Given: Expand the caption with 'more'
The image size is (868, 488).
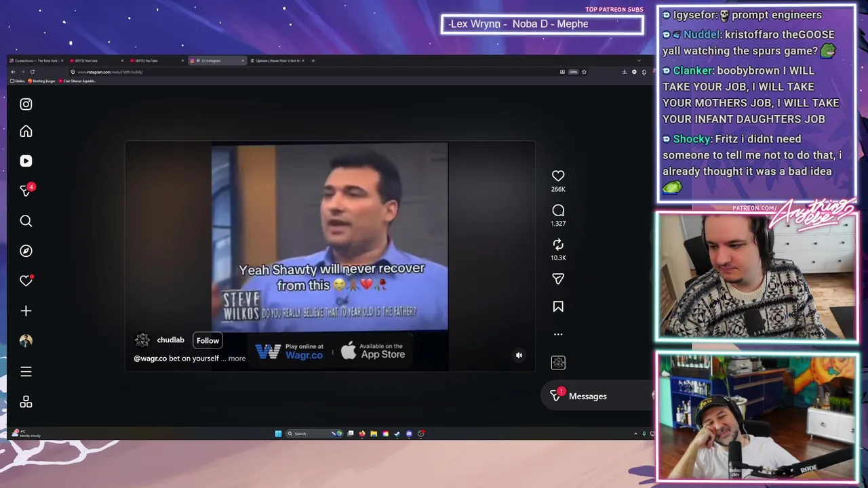Looking at the screenshot, I should click(x=237, y=359).
